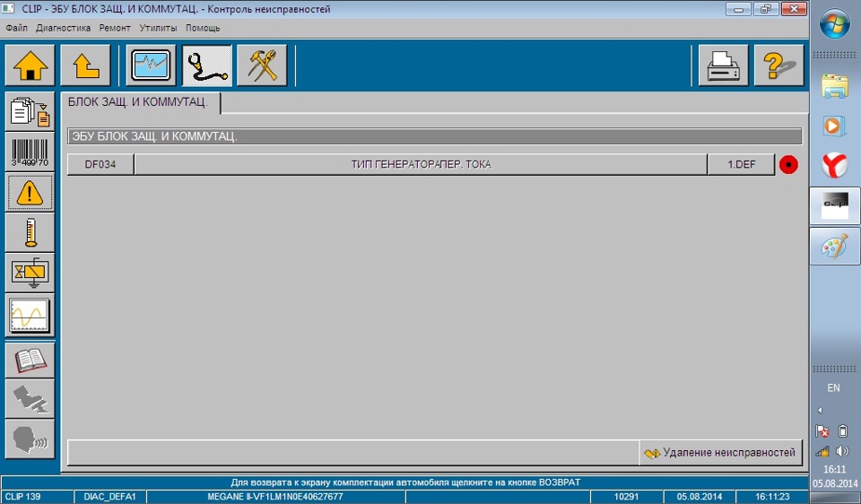861x504 pixels.
Task: Click DIAC_DEFA1 status bar entry
Action: tap(109, 497)
